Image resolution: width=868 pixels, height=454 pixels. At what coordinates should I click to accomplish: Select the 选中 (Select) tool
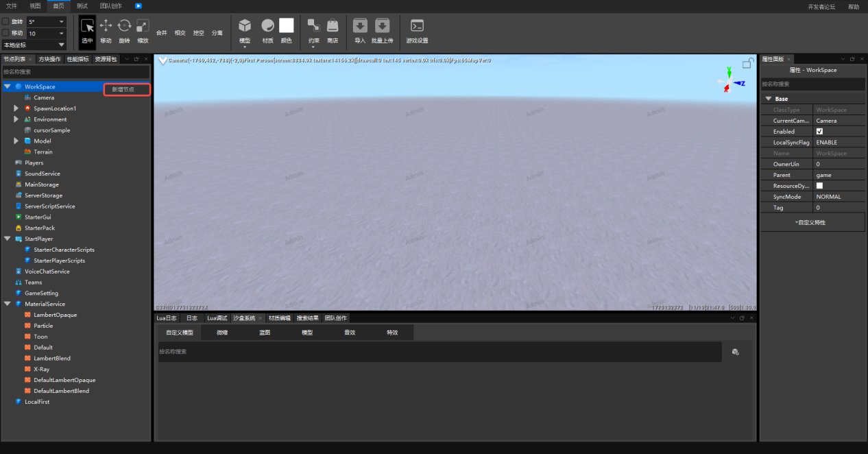(87, 31)
